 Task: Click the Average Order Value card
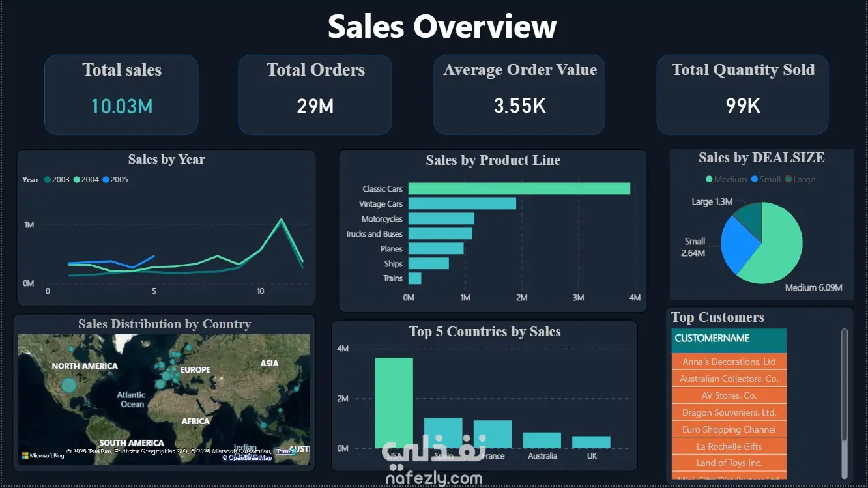(x=519, y=94)
